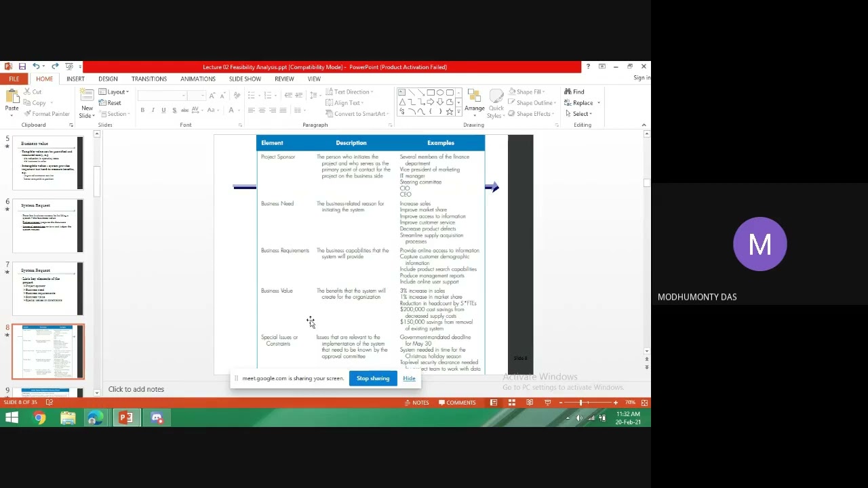
Task: Decrease the font size
Action: click(222, 96)
